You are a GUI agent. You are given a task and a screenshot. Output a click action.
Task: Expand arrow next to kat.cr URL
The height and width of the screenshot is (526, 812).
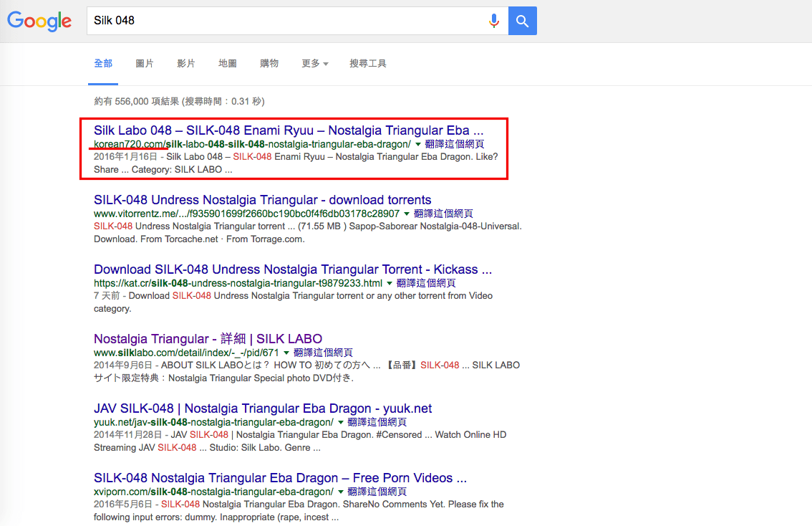tap(390, 283)
